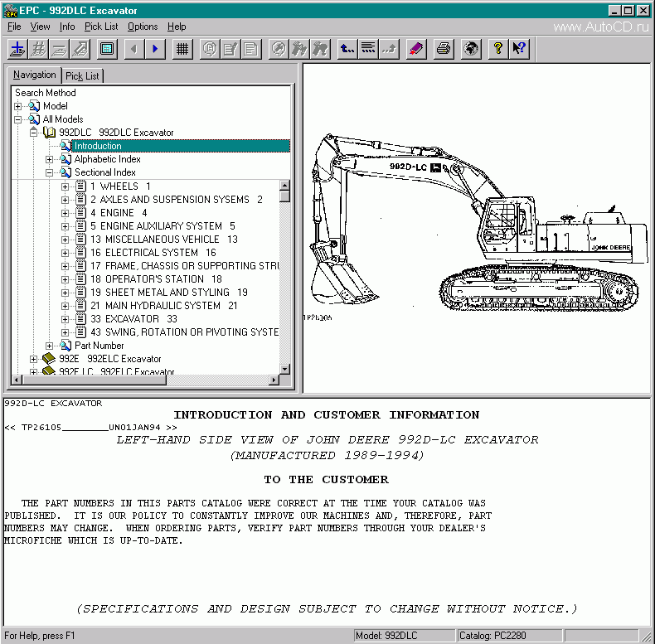The width and height of the screenshot is (655, 644).
Task: Switch to the Pick List tab
Action: tap(82, 76)
